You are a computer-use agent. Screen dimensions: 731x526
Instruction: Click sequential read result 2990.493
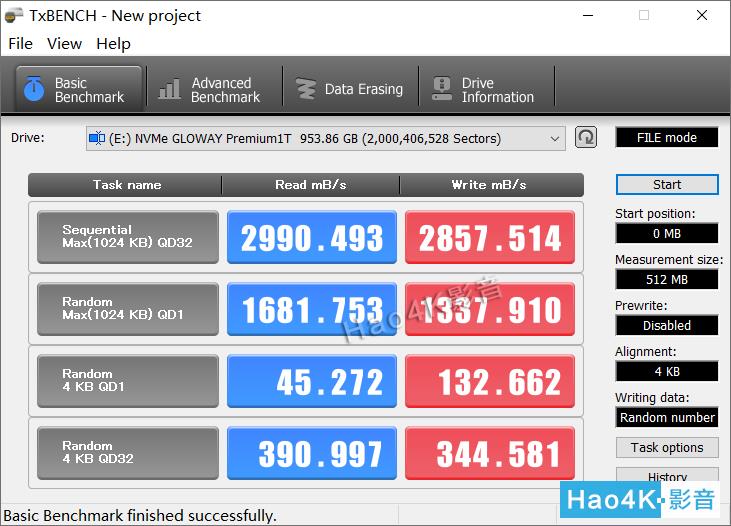pos(312,237)
